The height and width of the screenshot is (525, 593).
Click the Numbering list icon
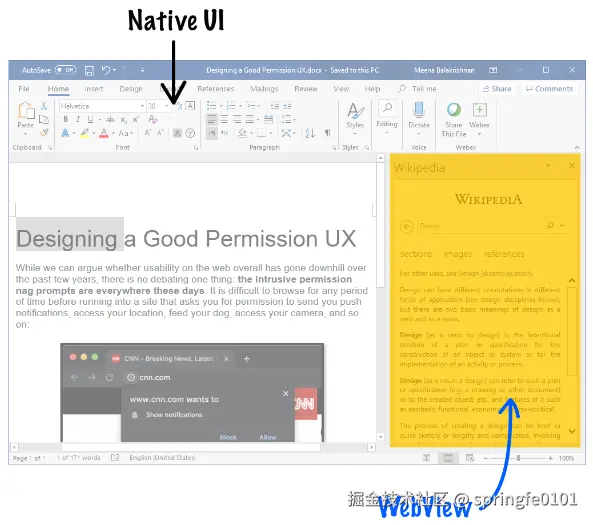[x=231, y=106]
